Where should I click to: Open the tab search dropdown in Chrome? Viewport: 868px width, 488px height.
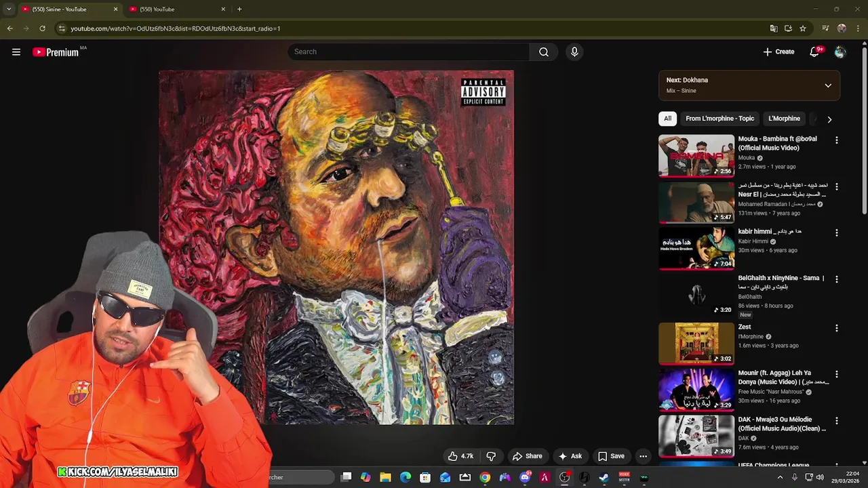tap(9, 9)
